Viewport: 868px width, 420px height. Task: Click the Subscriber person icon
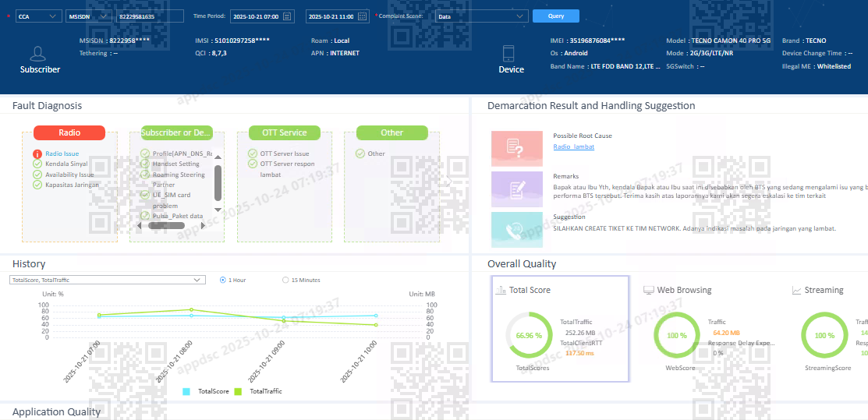[37, 54]
